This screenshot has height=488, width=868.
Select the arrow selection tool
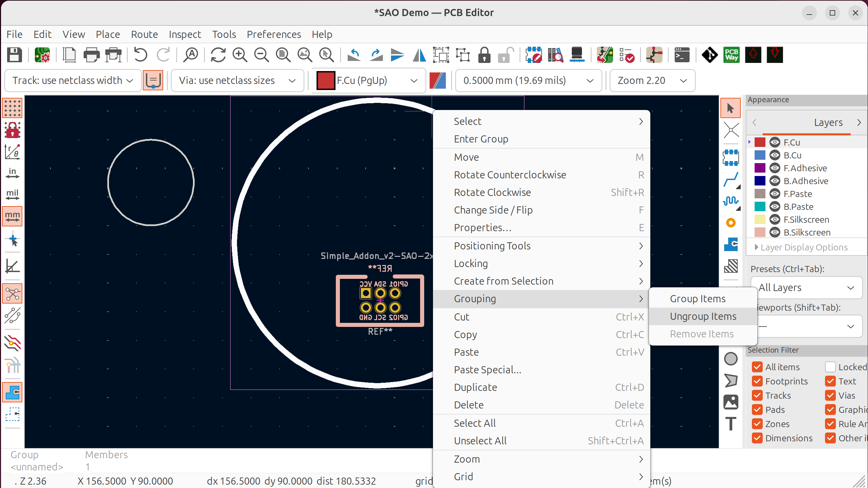tap(731, 108)
